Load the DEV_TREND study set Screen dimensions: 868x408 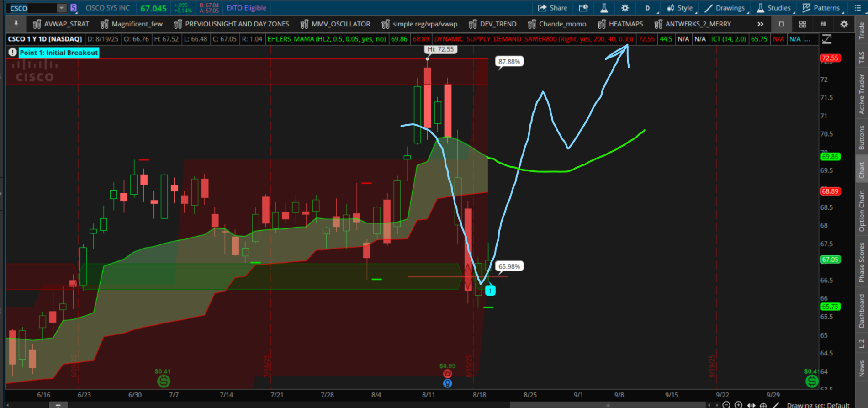click(x=492, y=24)
